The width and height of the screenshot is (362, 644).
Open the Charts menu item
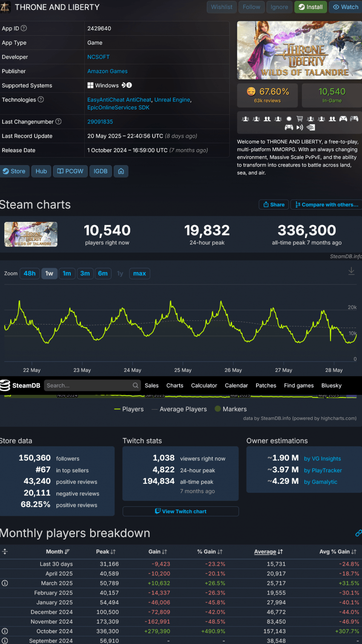click(x=175, y=385)
